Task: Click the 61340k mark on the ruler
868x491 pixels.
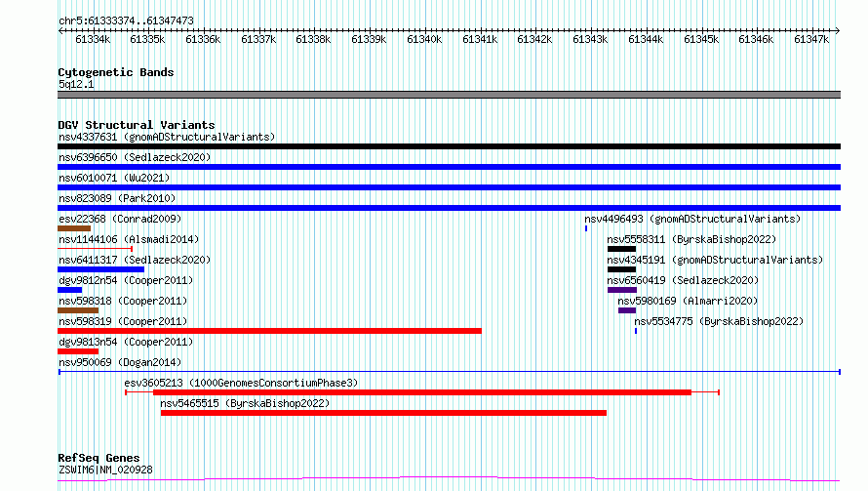Action: pyautogui.click(x=424, y=39)
